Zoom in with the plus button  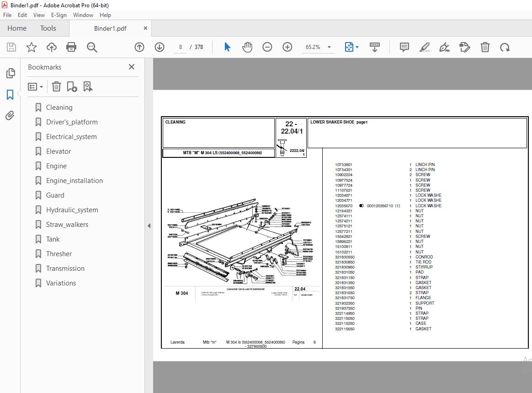tap(287, 47)
